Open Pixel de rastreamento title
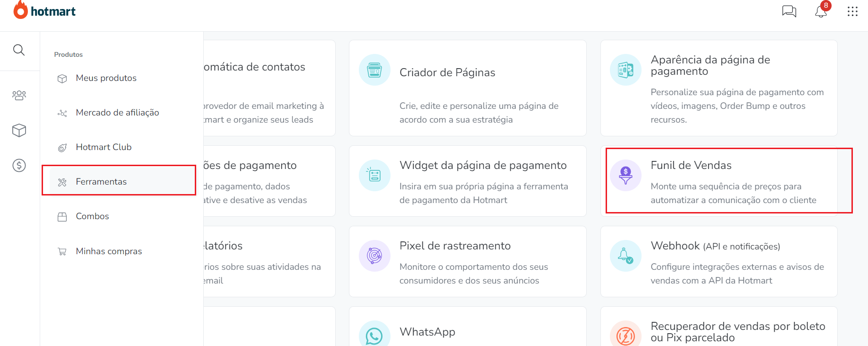 tap(455, 246)
